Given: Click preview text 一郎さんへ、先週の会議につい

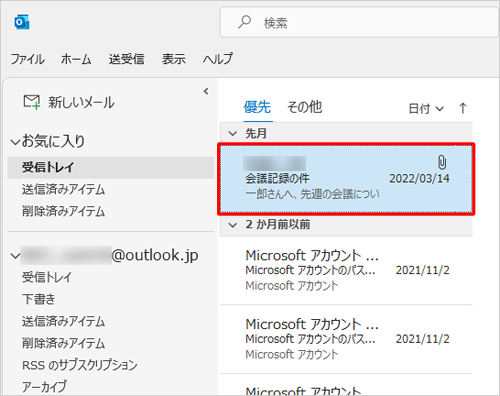Looking at the screenshot, I should pyautogui.click(x=312, y=194).
